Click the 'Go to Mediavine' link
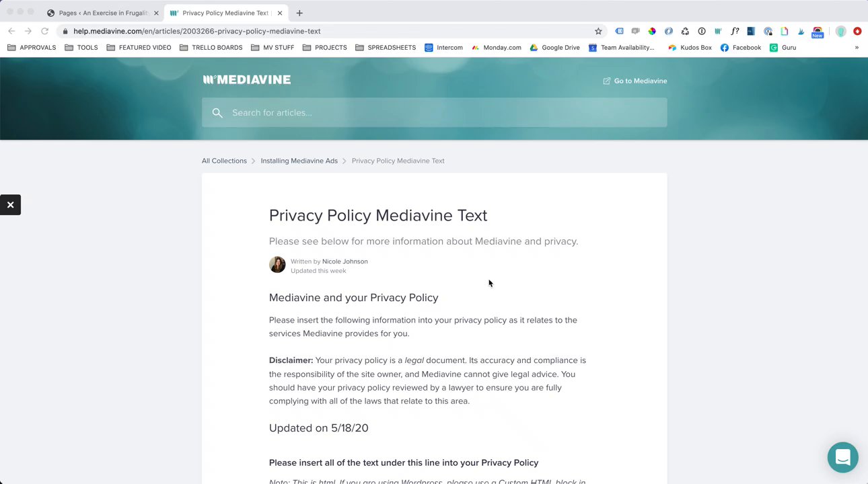The image size is (868, 484). pos(635,81)
